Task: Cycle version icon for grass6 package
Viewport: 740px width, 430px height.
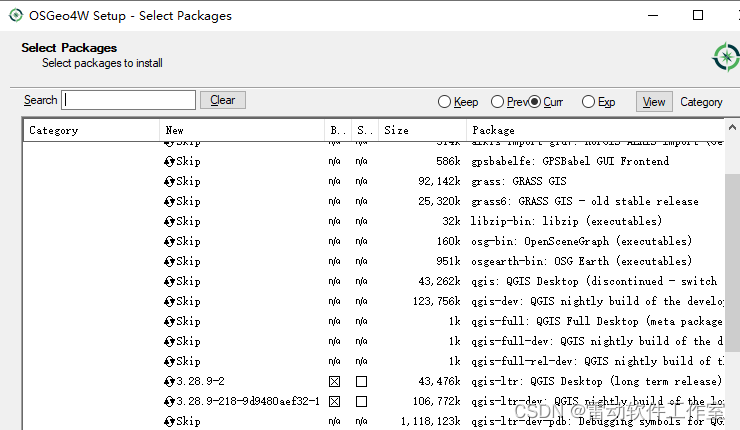Action: [x=169, y=202]
